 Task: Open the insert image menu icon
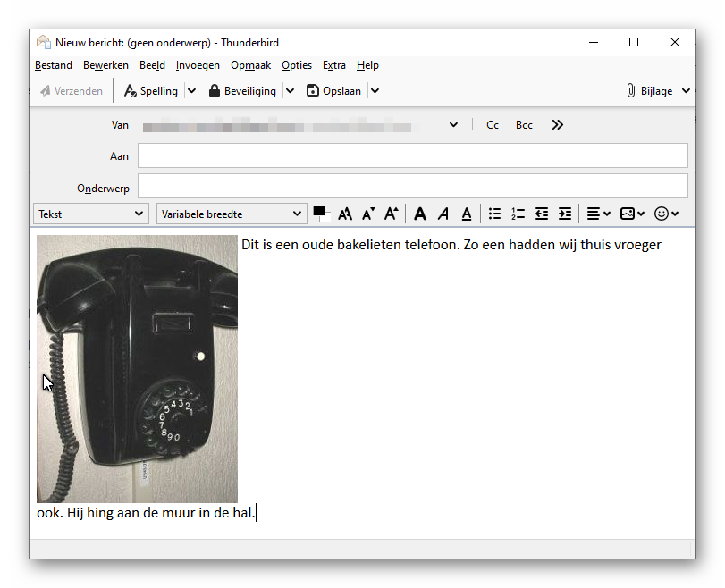[x=631, y=214]
